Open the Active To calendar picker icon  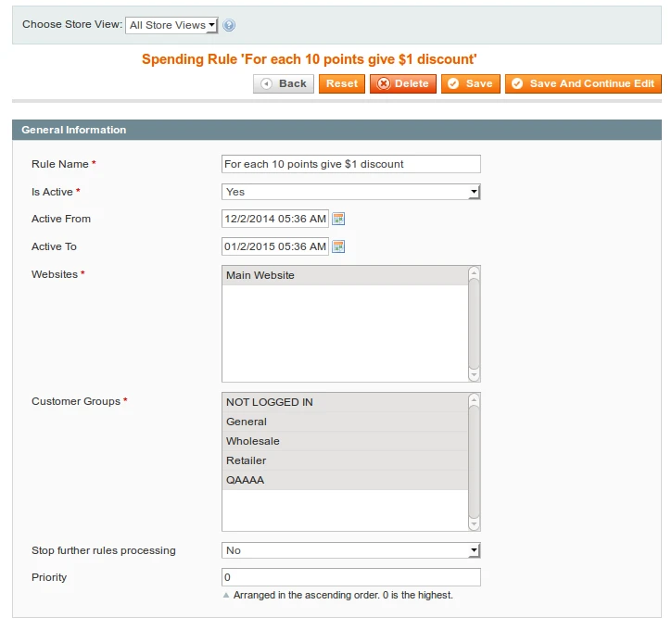pyautogui.click(x=338, y=246)
